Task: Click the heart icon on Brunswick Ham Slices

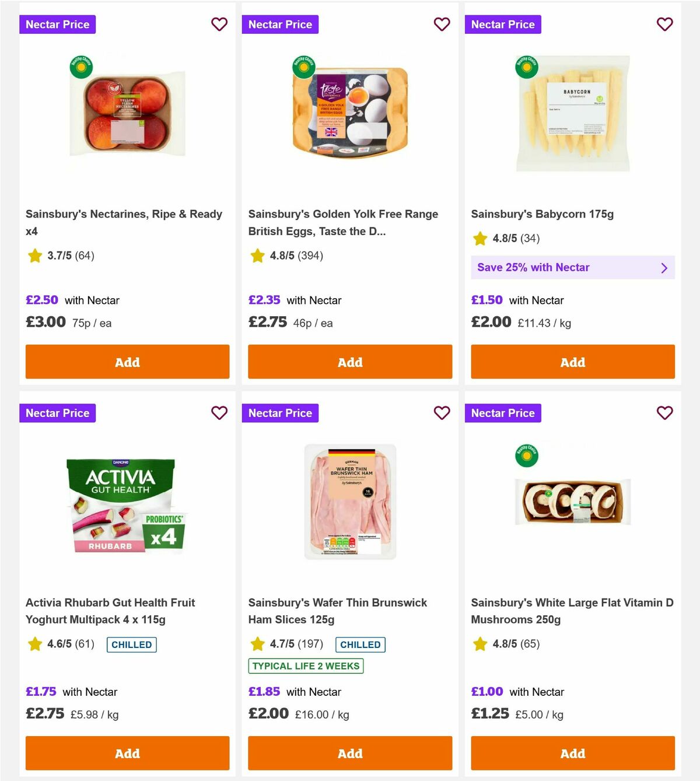Action: 442,413
